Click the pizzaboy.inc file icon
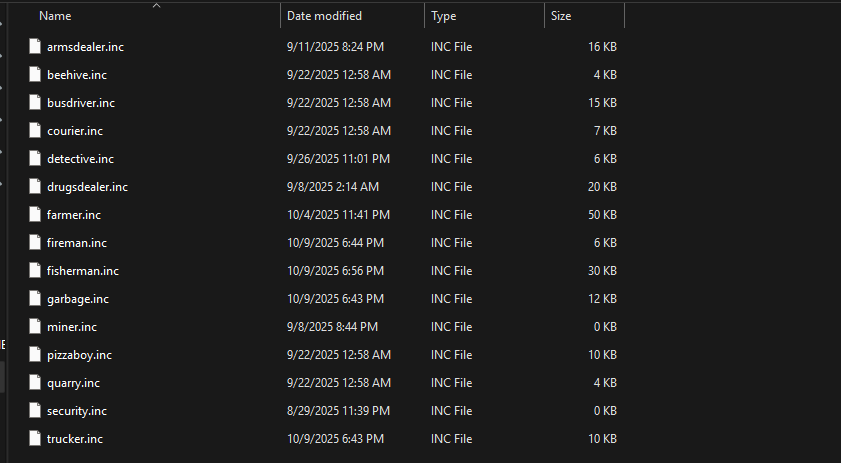Image resolution: width=841 pixels, height=463 pixels. tap(35, 355)
